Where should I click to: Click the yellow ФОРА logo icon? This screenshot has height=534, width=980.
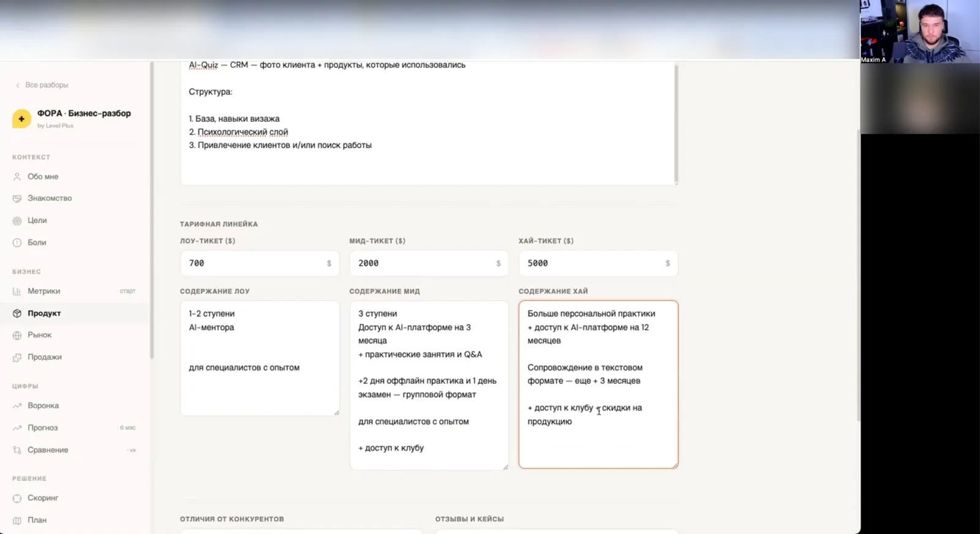[x=21, y=119]
